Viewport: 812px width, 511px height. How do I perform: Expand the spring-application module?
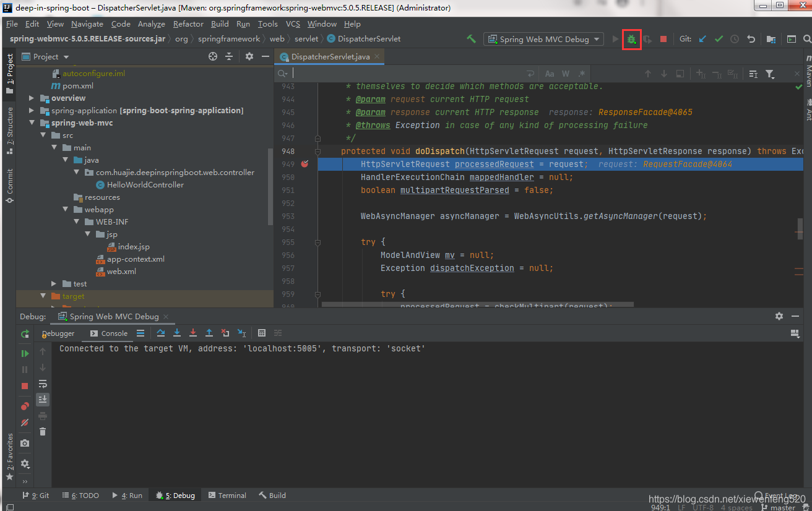click(32, 111)
